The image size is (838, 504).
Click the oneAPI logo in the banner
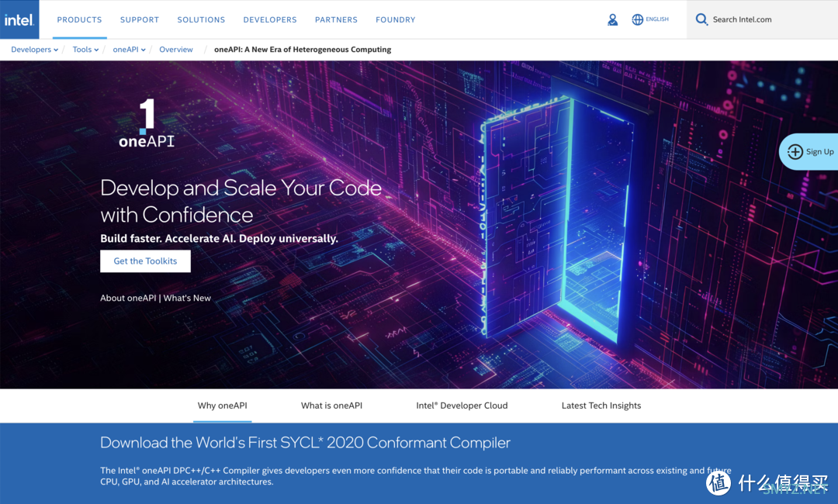pos(147,124)
